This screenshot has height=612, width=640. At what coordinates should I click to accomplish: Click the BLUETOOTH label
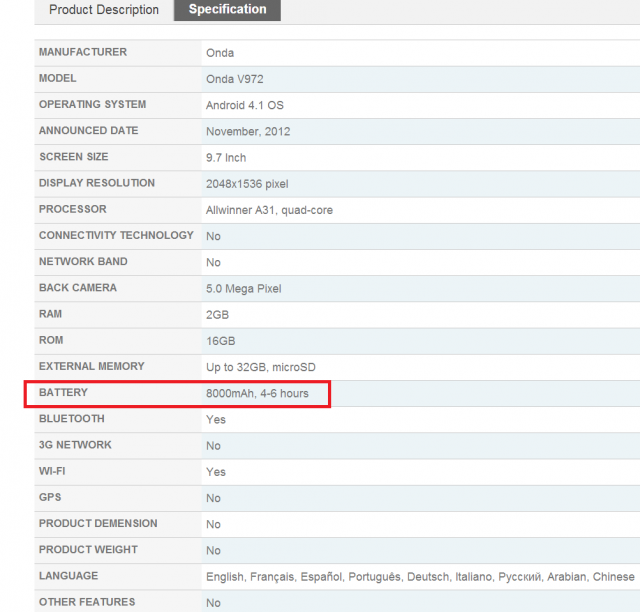71,418
